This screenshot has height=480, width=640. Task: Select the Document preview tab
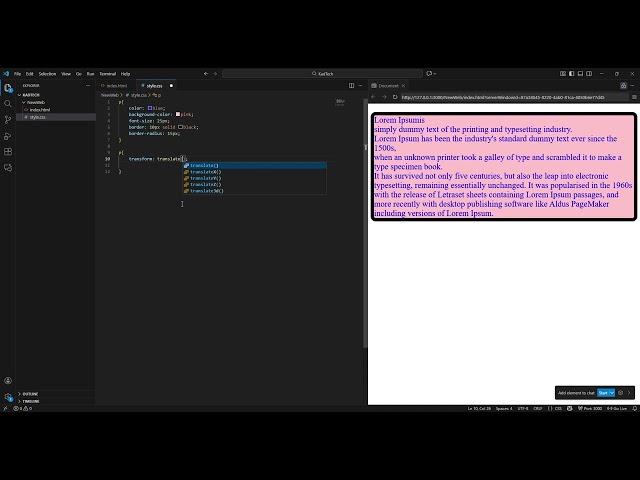pos(388,86)
